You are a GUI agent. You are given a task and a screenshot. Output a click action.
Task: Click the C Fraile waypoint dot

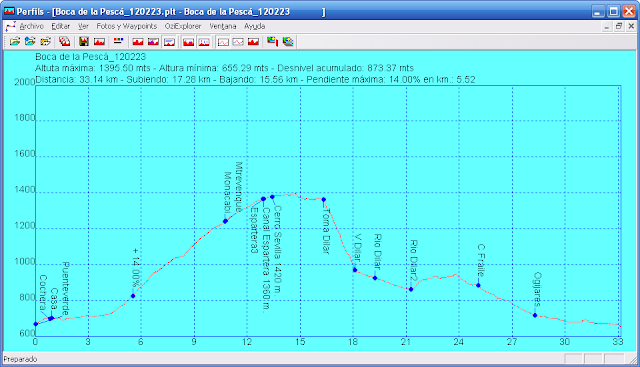click(x=478, y=285)
